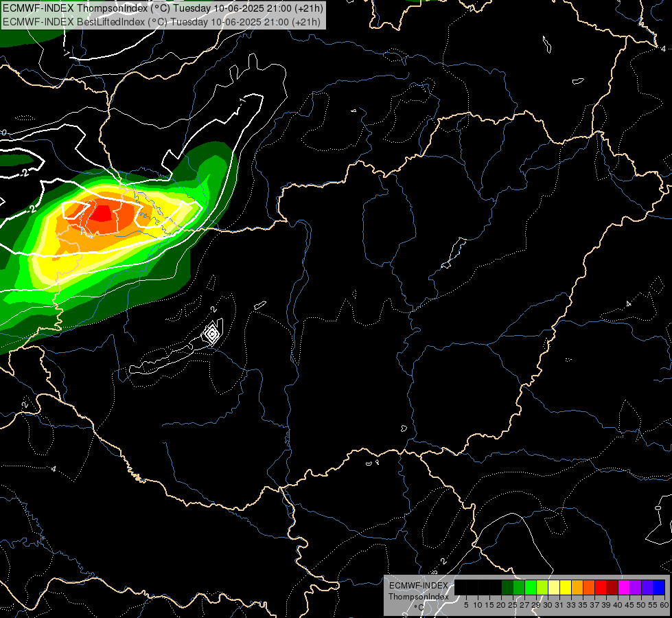This screenshot has height=618, width=672.
Task: Click the blue 55–60 legend swatch
Action: point(659,587)
